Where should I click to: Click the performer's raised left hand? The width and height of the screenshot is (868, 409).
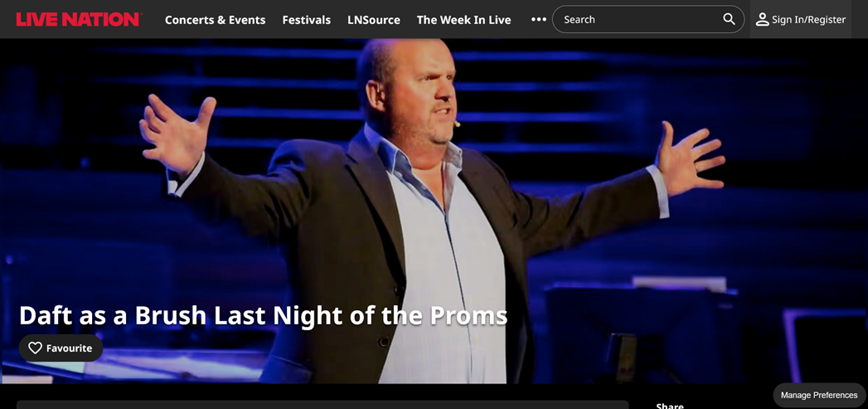pos(689,158)
